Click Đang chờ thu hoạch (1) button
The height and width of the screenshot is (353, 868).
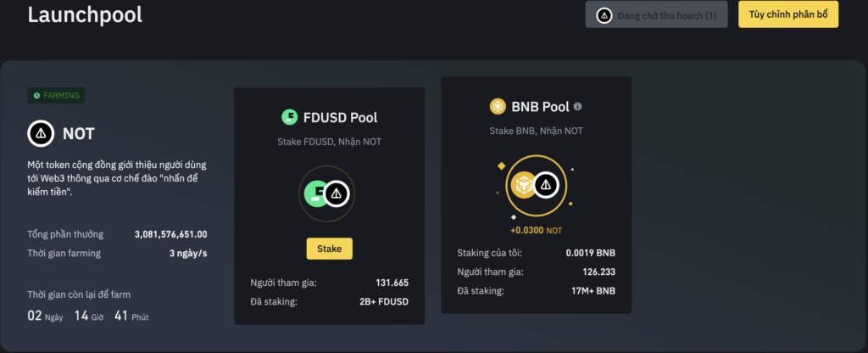point(657,15)
